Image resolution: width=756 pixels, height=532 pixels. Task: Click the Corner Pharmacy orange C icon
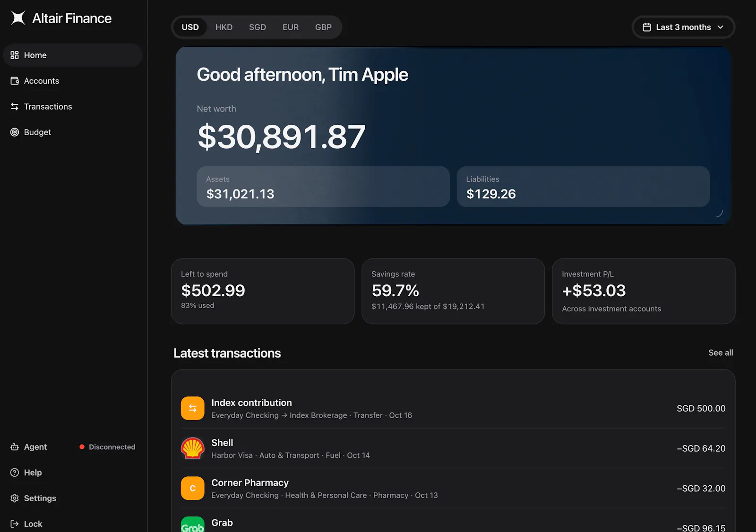coord(193,488)
